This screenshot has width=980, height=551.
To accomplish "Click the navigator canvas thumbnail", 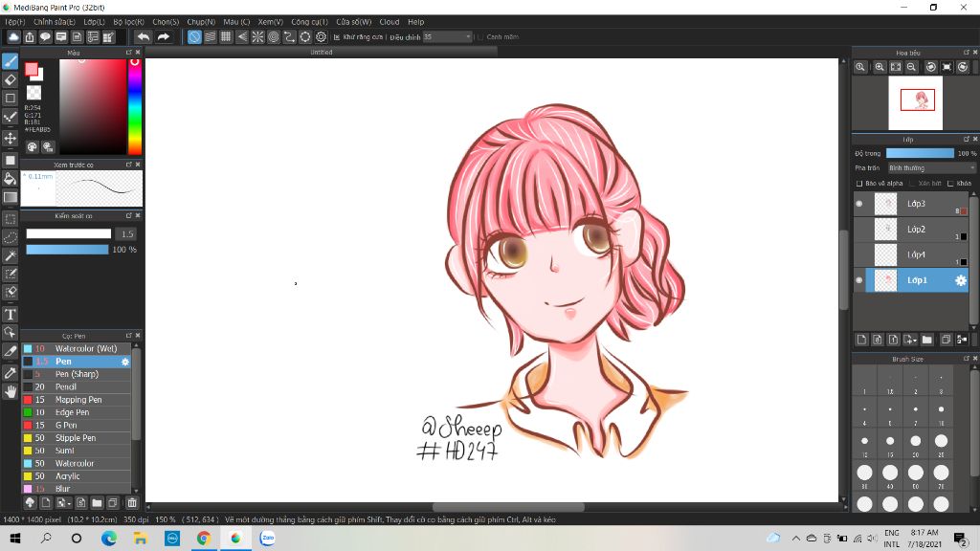I will pyautogui.click(x=916, y=103).
